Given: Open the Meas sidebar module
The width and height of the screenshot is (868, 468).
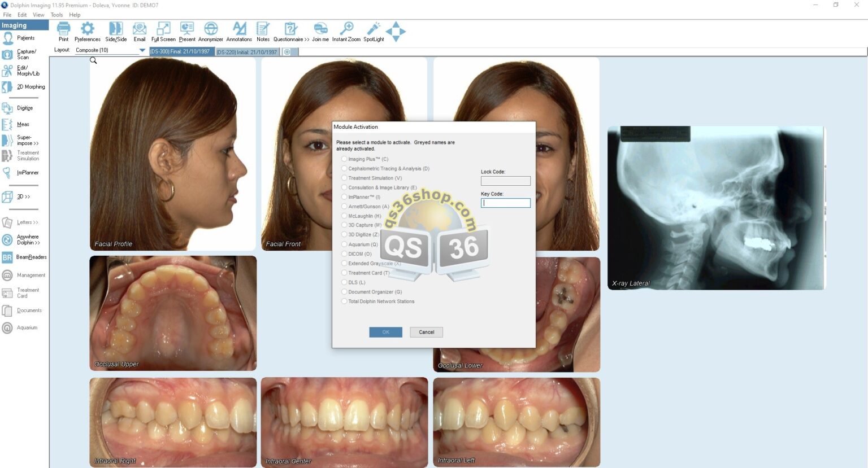Looking at the screenshot, I should (16, 124).
